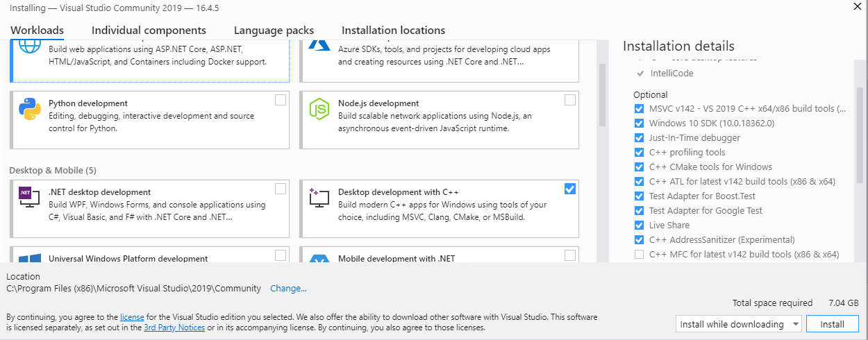The height and width of the screenshot is (340, 868).
Task: Check the Node.js development workload
Action: coord(570,100)
